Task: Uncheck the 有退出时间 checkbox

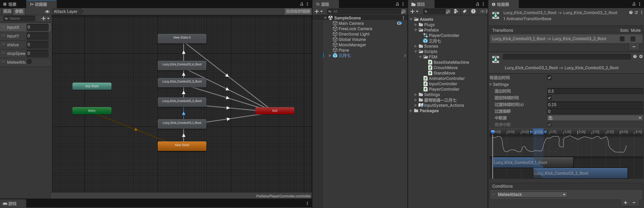Action: click(x=549, y=78)
